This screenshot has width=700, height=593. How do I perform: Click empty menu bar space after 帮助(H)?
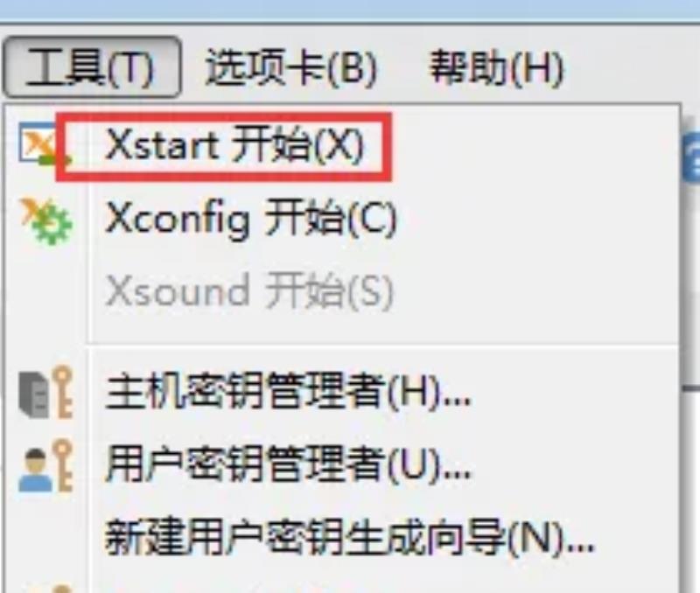click(629, 67)
